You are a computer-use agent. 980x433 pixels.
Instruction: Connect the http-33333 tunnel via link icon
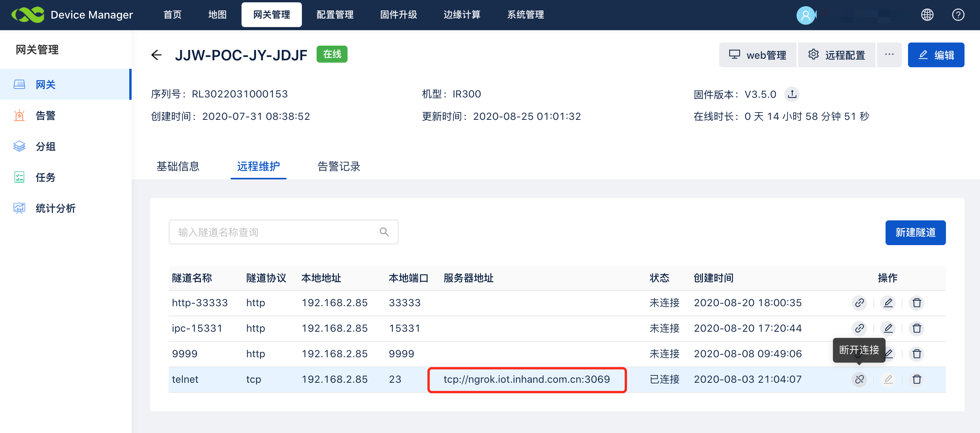tap(859, 303)
